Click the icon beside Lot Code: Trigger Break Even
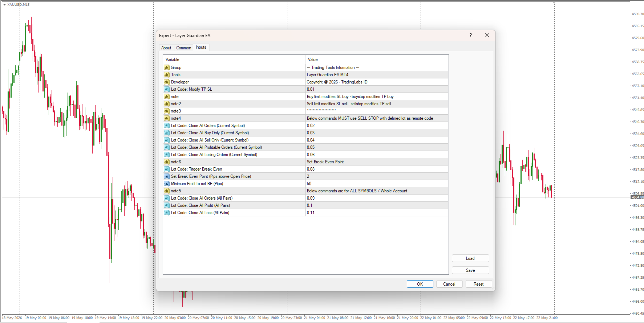The width and height of the screenshot is (644, 323). [166, 169]
